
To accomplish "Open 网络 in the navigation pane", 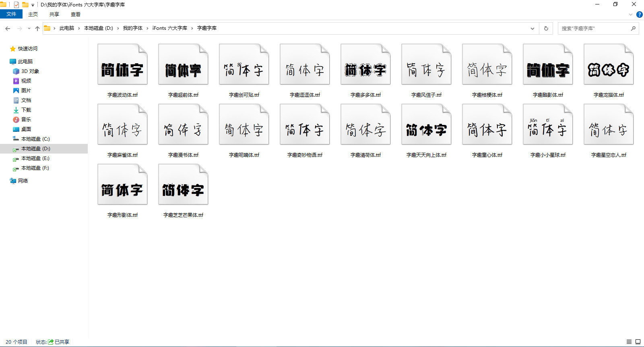I will click(x=23, y=181).
